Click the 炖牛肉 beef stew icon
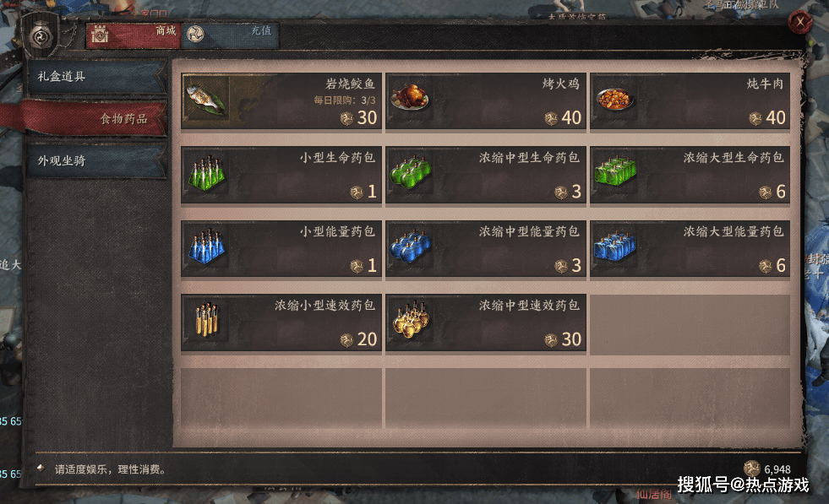Image resolution: width=829 pixels, height=504 pixels. [x=614, y=99]
